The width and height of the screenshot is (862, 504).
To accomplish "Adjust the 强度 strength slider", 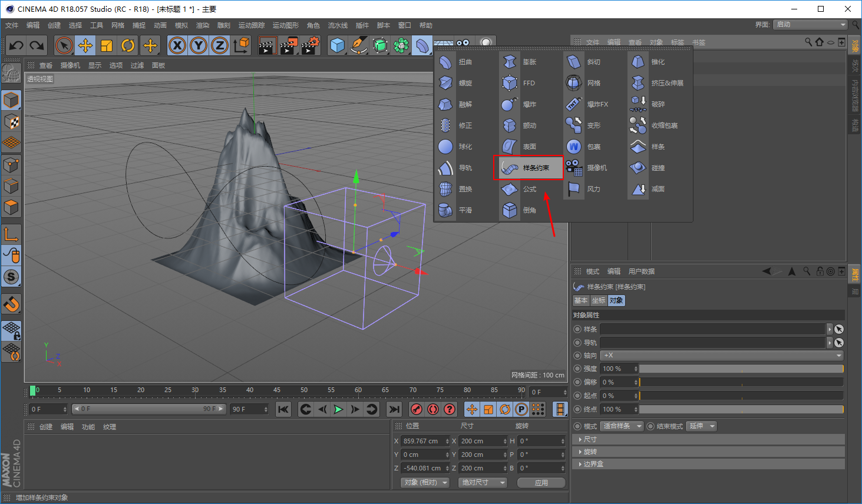I will coord(741,369).
